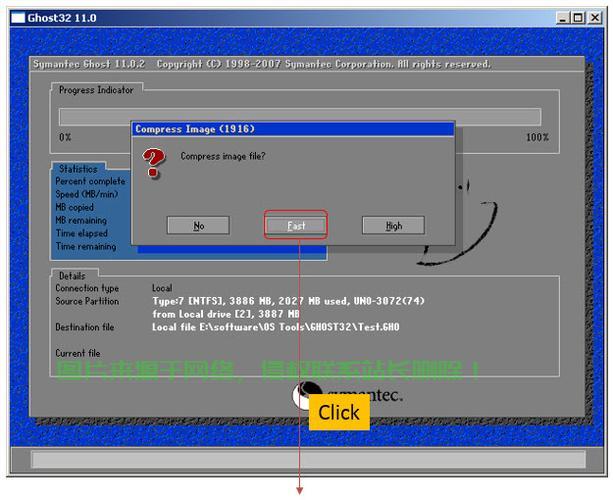The height and width of the screenshot is (500, 613).
Task: Click the Symantec Ghost copyright header
Action: tap(262, 64)
